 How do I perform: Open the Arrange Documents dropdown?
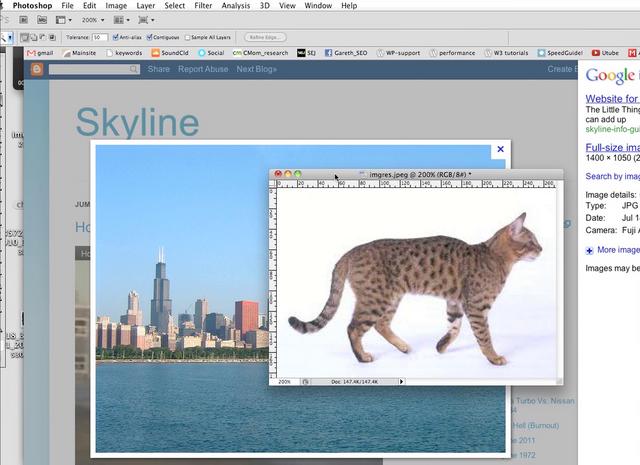(x=122, y=20)
